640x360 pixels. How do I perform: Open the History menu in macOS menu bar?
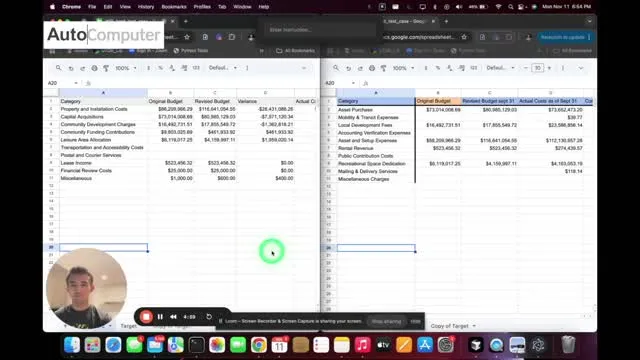coord(146,7)
